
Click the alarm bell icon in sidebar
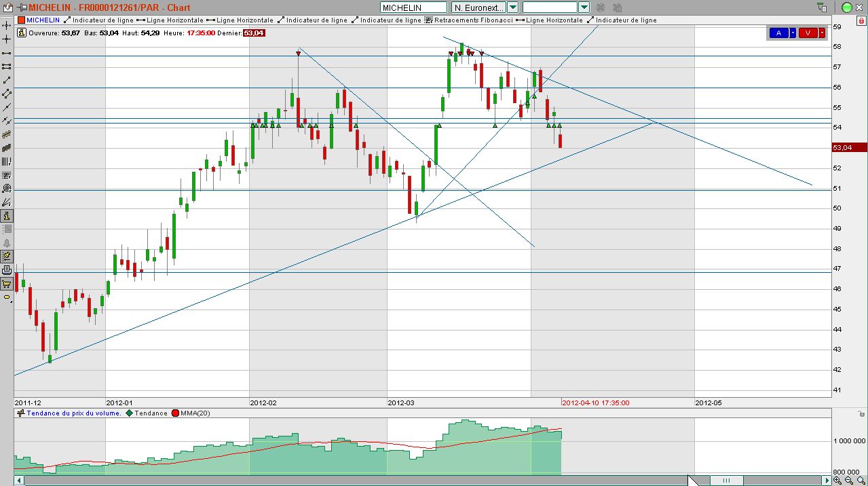click(7, 242)
